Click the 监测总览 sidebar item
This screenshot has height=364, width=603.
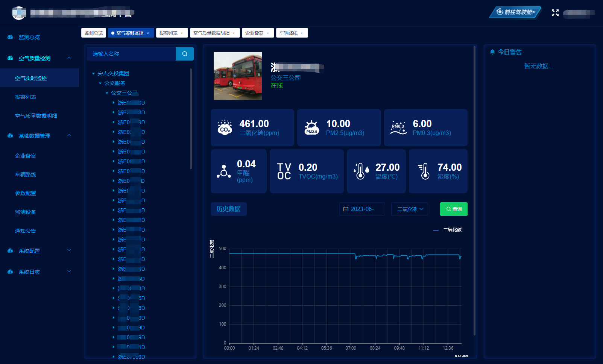pos(39,37)
